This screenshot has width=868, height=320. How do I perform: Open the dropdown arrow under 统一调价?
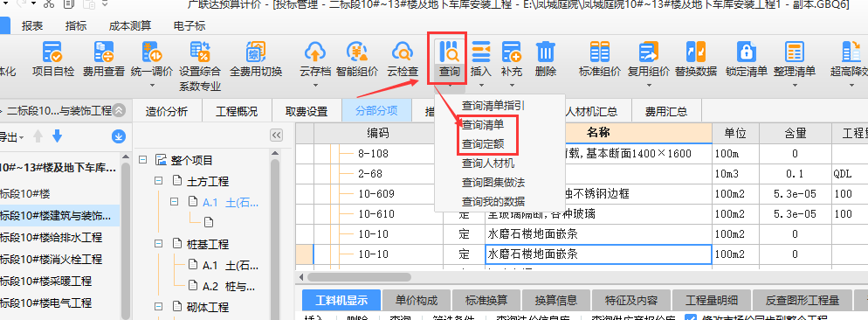[x=152, y=86]
